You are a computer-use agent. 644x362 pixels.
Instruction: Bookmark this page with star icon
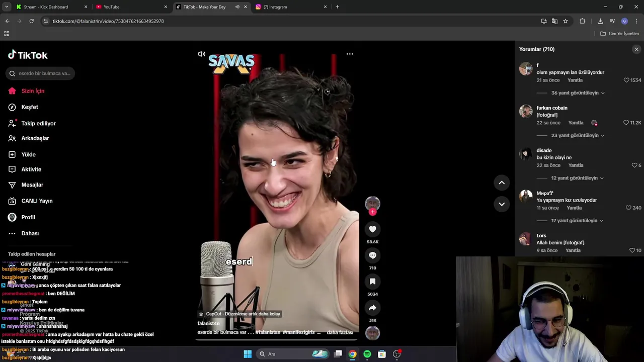(x=566, y=21)
